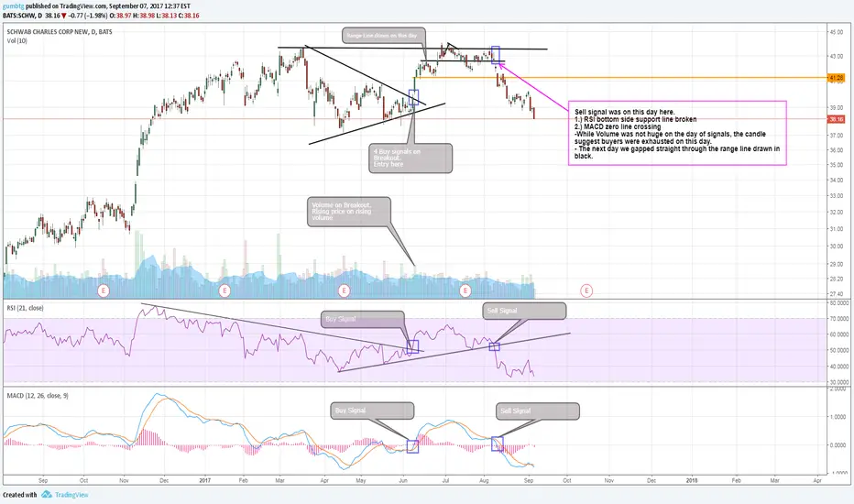Click the 'Range Line drawn on this day' callout
This screenshot has height=504, width=854.
[x=382, y=36]
